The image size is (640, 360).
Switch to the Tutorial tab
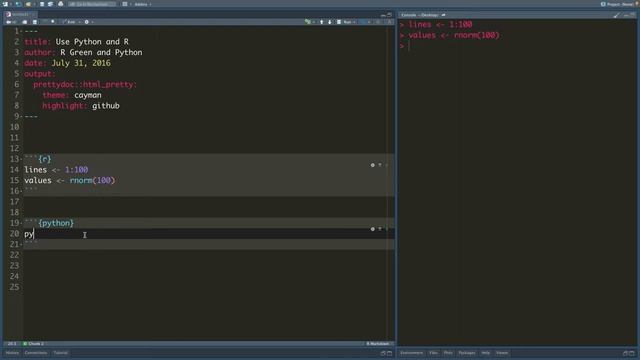coord(61,353)
